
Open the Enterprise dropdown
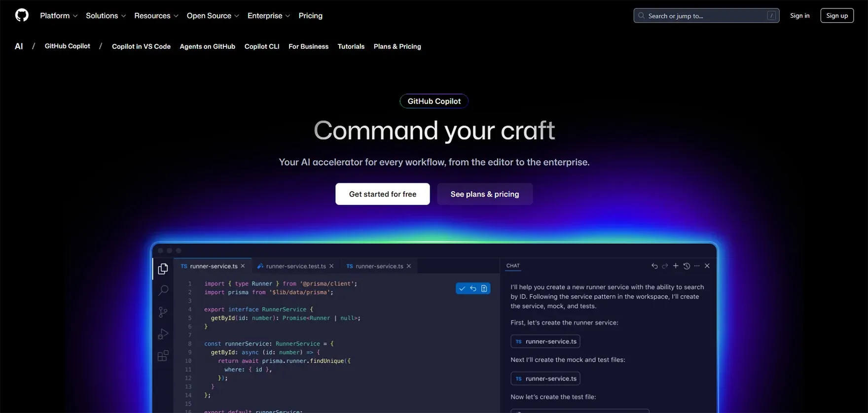(269, 16)
